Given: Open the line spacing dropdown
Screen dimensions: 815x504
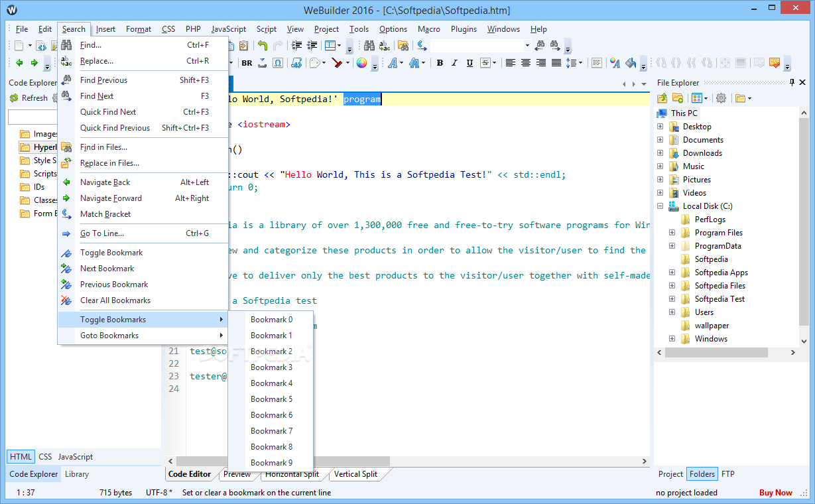Looking at the screenshot, I should pos(580,63).
